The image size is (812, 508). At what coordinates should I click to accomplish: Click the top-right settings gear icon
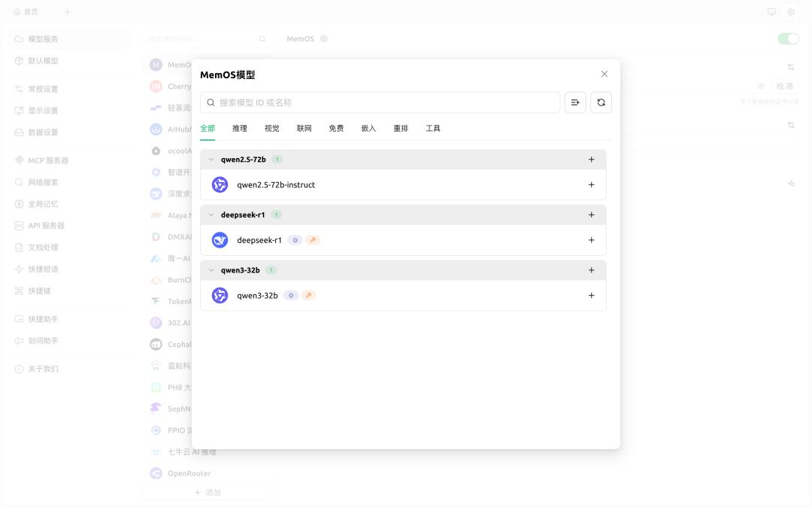(791, 12)
